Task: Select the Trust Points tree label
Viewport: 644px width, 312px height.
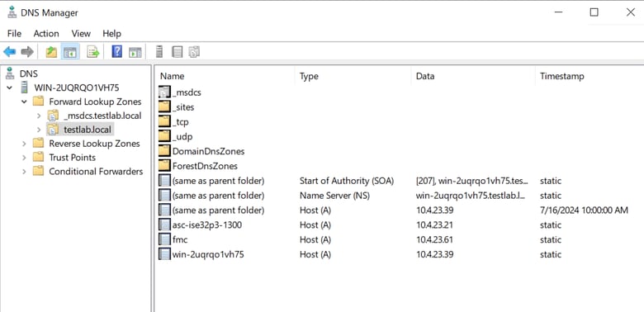Action: click(73, 158)
